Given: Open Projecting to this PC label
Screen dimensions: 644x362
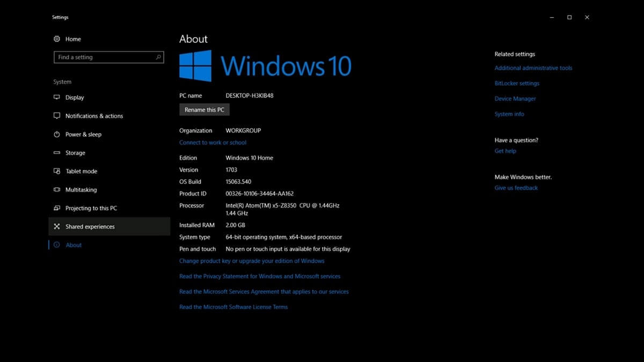Looking at the screenshot, I should click(x=91, y=208).
